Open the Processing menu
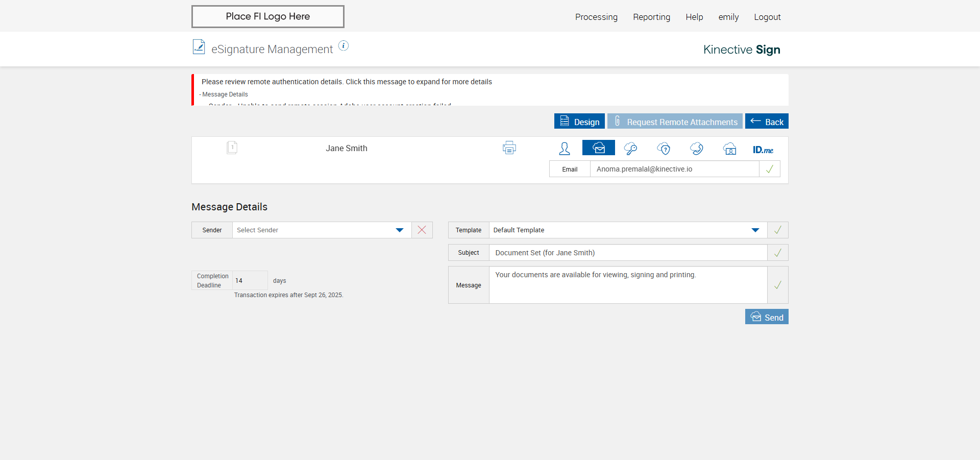The width and height of the screenshot is (980, 460). [596, 17]
